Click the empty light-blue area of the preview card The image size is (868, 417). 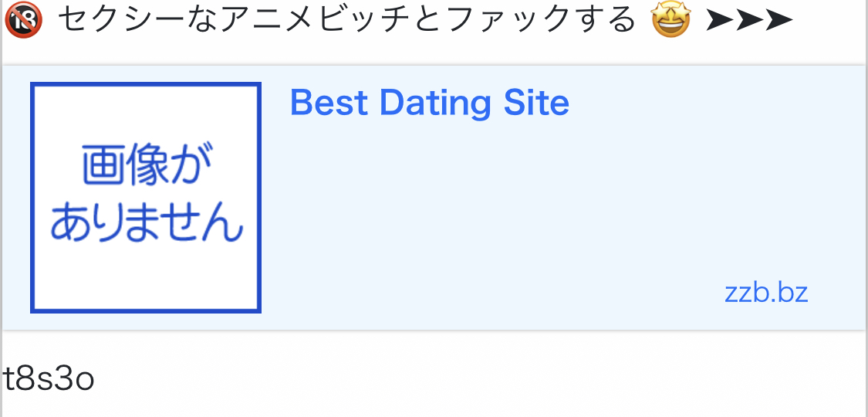[502, 224]
